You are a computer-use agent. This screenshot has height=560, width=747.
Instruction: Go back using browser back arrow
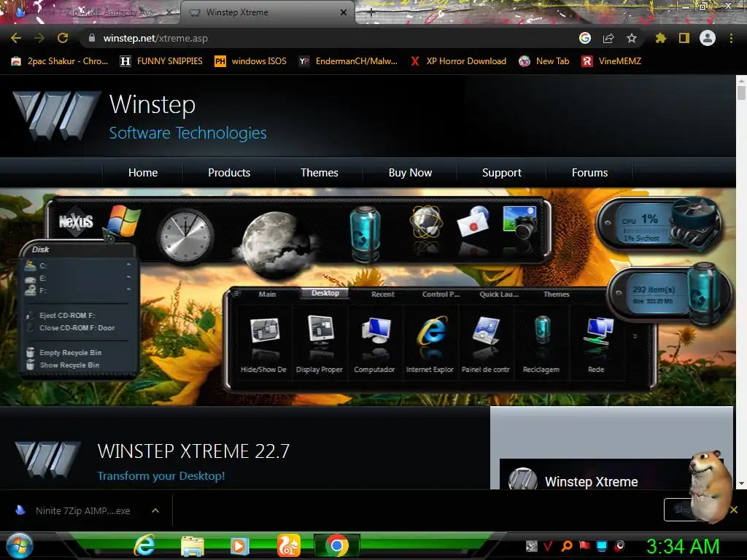coord(16,38)
